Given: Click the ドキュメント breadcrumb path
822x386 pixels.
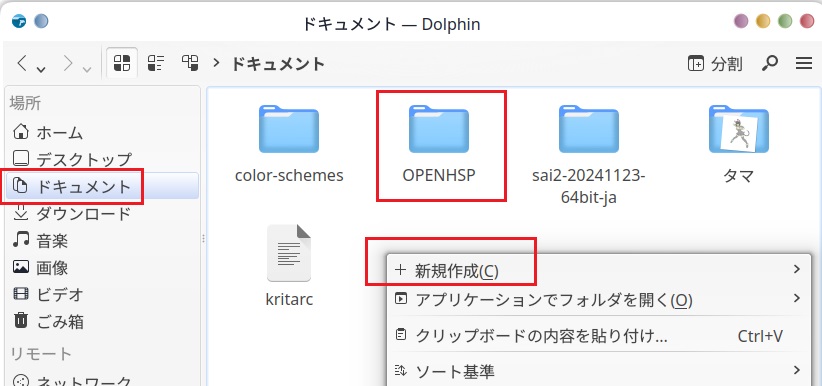Looking at the screenshot, I should [278, 64].
